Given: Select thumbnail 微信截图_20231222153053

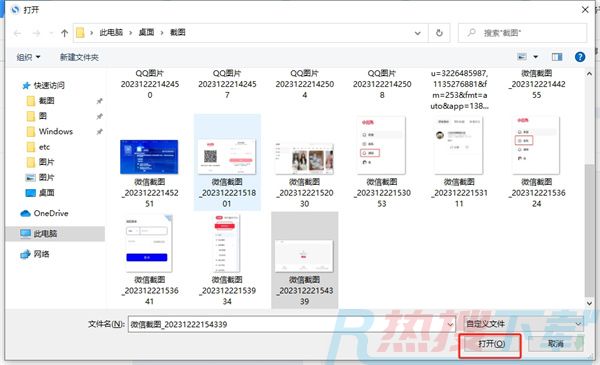Looking at the screenshot, I should tap(382, 145).
